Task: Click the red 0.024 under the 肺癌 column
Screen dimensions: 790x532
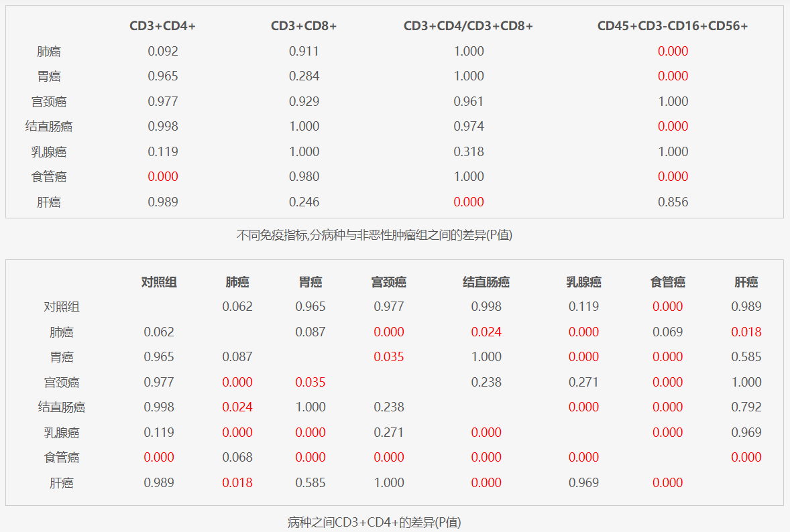Action: coord(237,407)
